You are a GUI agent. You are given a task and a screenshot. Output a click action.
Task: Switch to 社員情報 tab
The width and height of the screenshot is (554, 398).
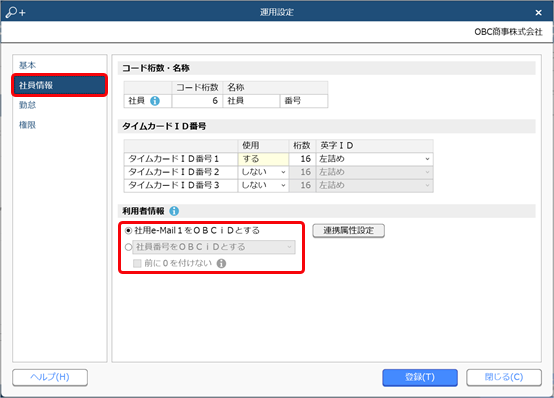(59, 85)
